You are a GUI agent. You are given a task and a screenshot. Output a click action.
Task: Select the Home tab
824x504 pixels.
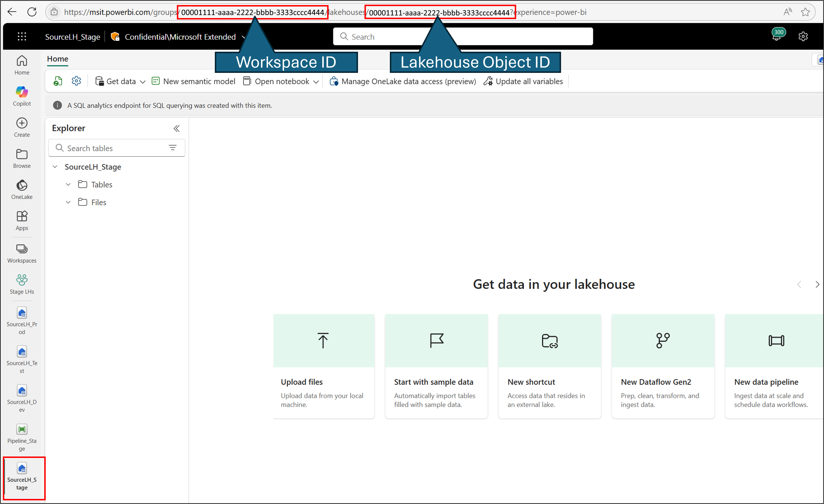(x=57, y=59)
